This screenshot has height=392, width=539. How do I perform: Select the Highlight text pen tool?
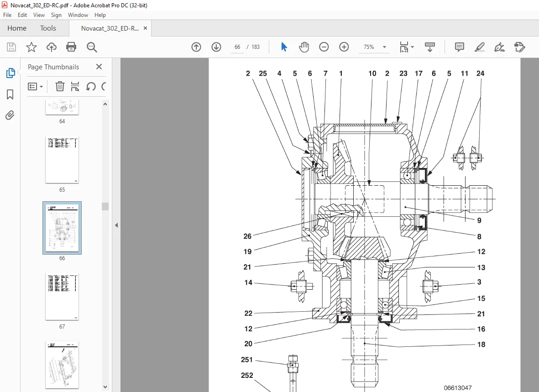479,47
